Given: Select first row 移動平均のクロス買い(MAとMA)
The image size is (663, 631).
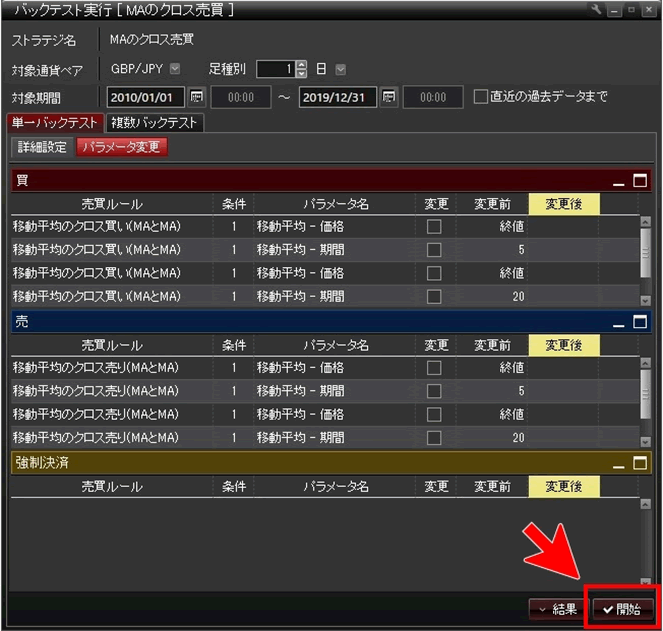Looking at the screenshot, I should click(x=96, y=227).
